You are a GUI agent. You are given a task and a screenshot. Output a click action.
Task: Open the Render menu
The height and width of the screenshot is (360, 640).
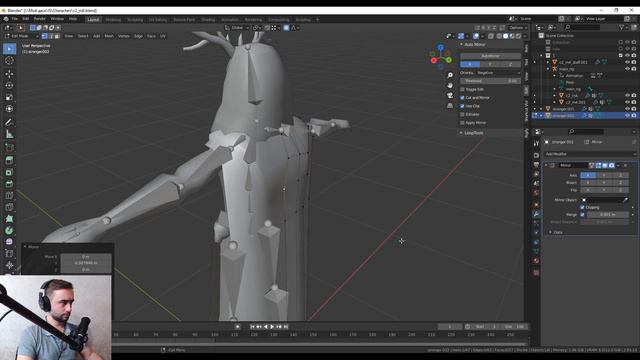[40, 19]
